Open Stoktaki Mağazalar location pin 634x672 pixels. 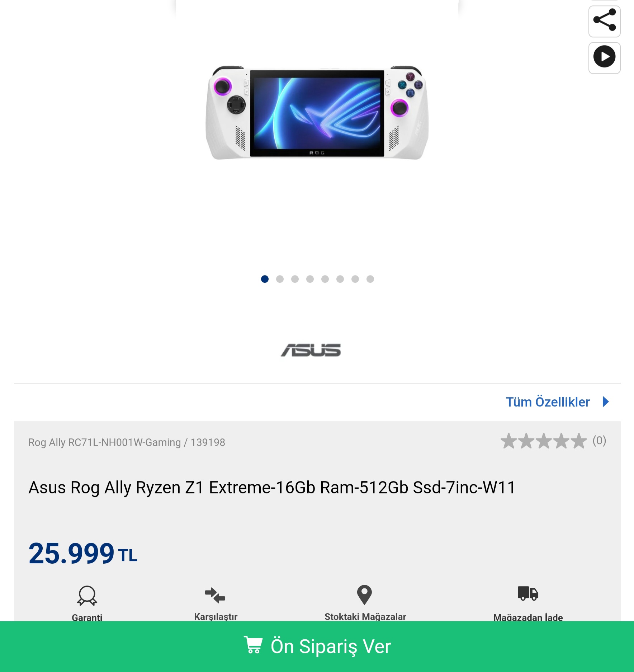pos(364,595)
